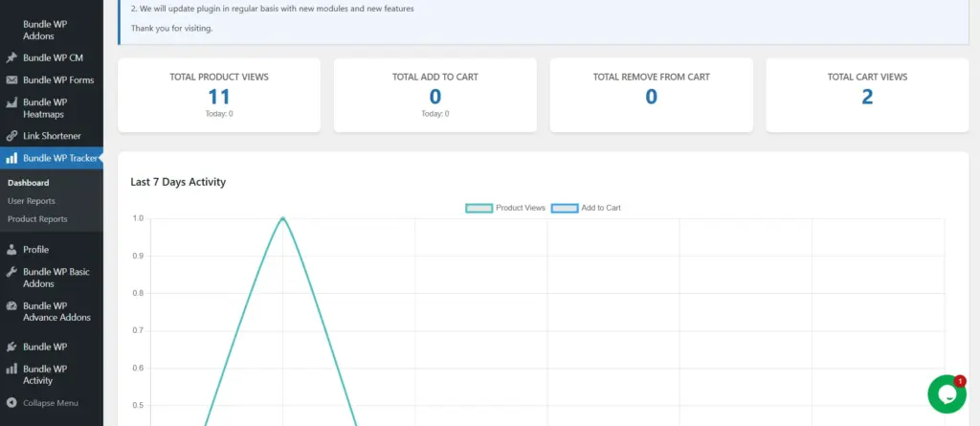Image resolution: width=980 pixels, height=426 pixels.
Task: Open the green chat widget bubble
Action: coord(947,394)
